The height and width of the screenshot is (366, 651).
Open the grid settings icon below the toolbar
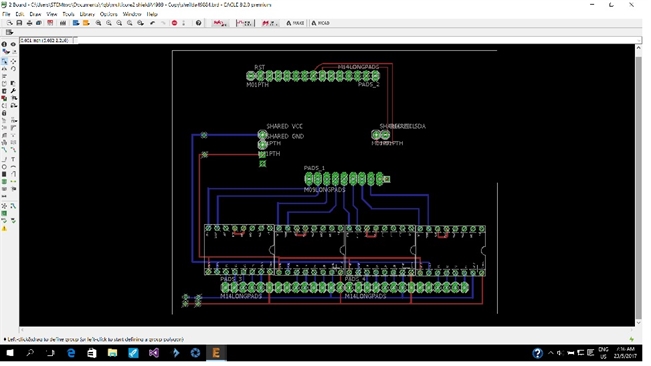coord(9,32)
